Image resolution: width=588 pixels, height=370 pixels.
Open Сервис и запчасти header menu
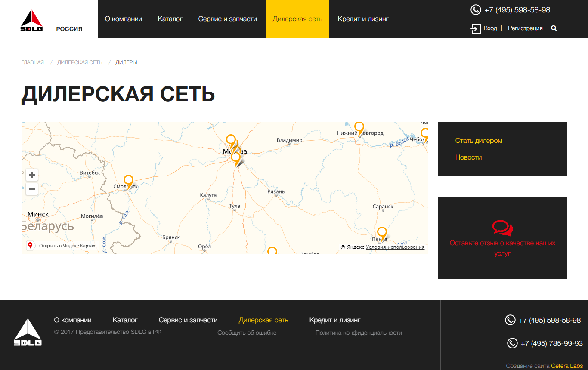point(228,19)
